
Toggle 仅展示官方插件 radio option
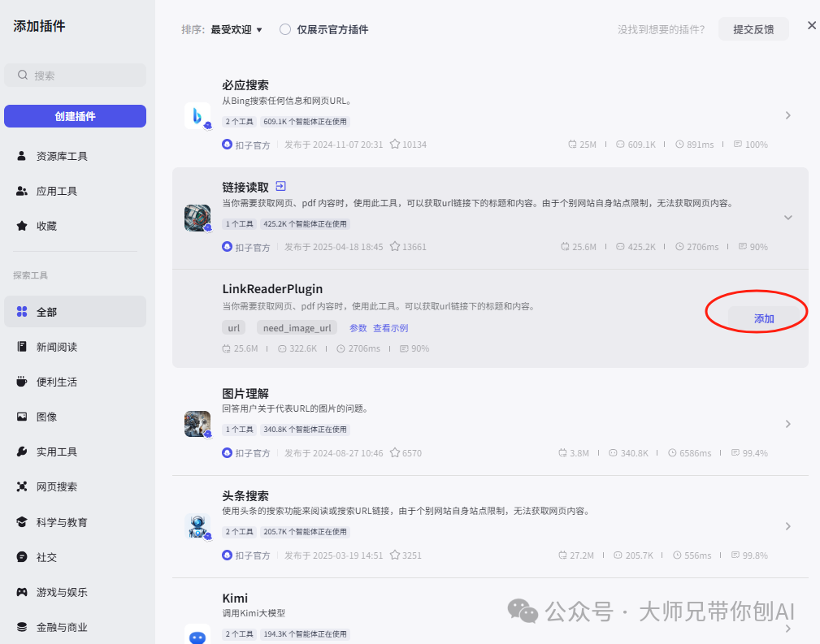[x=285, y=29]
